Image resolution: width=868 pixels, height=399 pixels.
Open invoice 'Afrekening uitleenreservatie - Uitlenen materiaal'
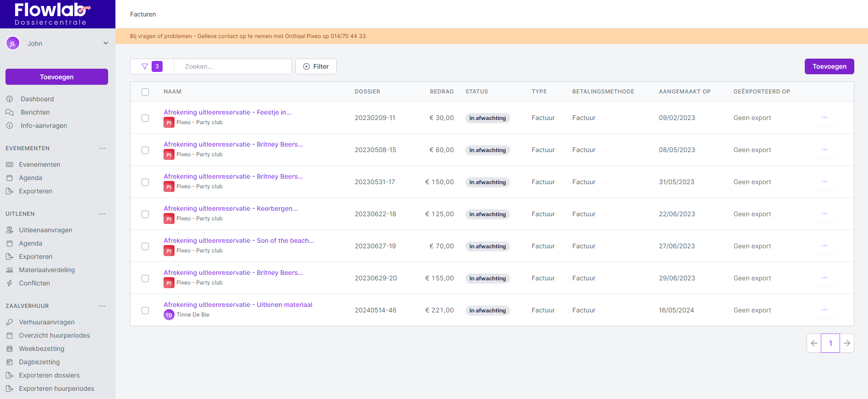[238, 305]
